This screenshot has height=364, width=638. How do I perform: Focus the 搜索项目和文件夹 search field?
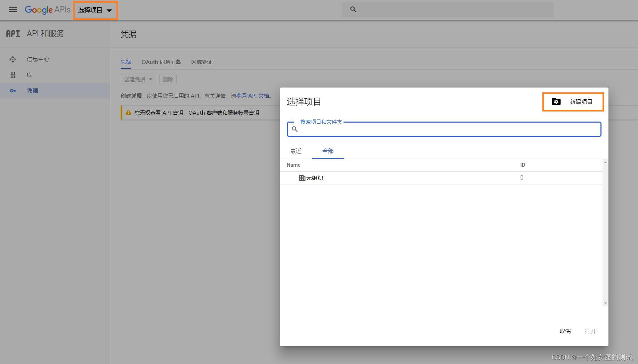coord(444,129)
